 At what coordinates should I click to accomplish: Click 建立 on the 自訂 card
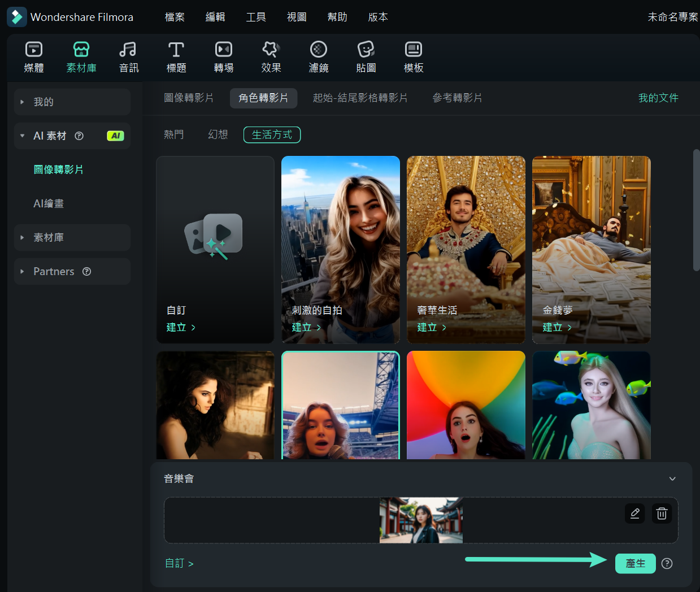(x=181, y=327)
